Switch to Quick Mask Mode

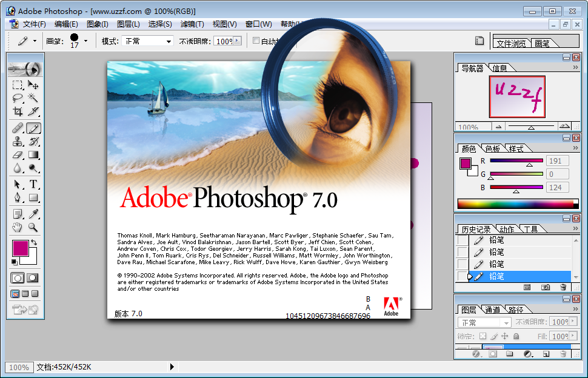tap(32, 278)
